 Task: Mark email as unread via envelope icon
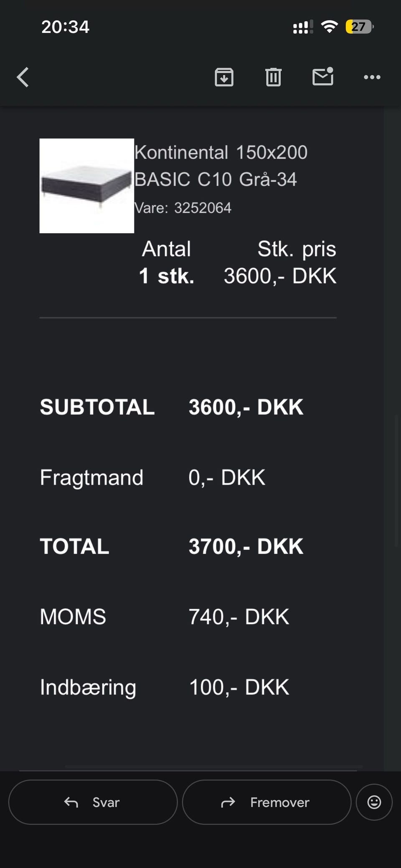point(323,76)
